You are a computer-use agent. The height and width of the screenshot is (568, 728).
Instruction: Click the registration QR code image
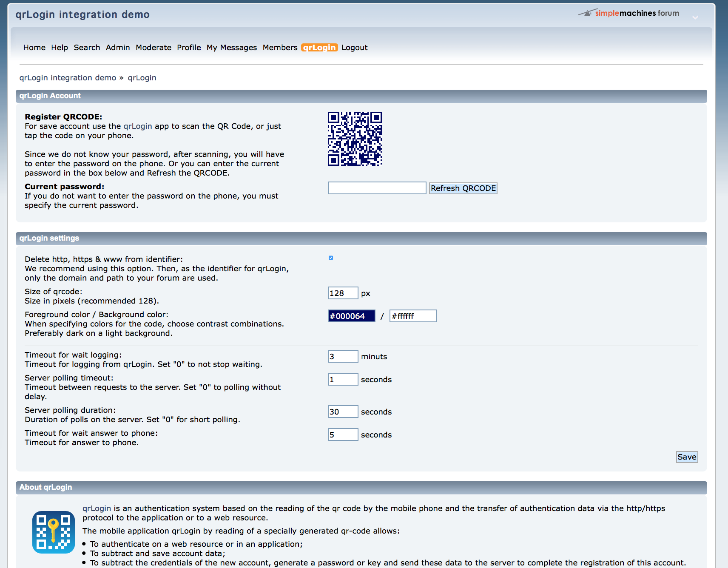(x=355, y=139)
